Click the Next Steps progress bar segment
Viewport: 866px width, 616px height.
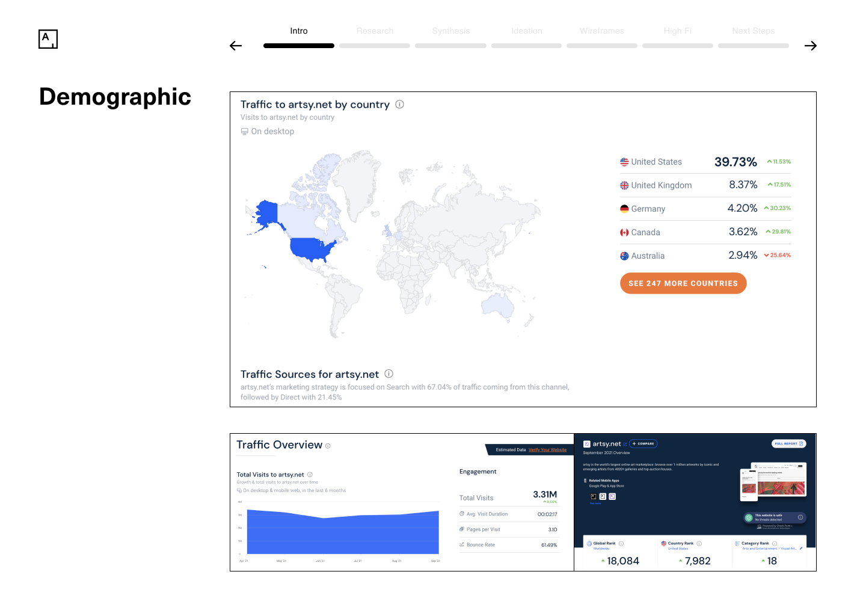(x=754, y=46)
